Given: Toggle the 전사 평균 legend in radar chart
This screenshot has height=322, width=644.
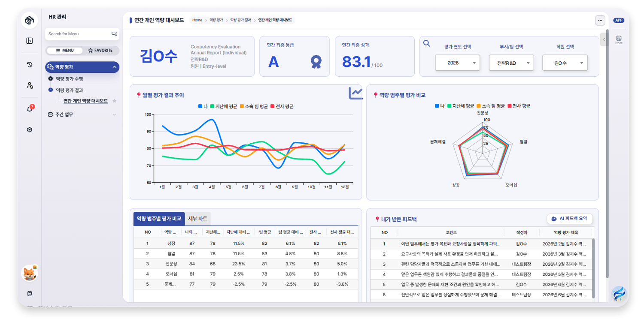Looking at the screenshot, I should 518,106.
